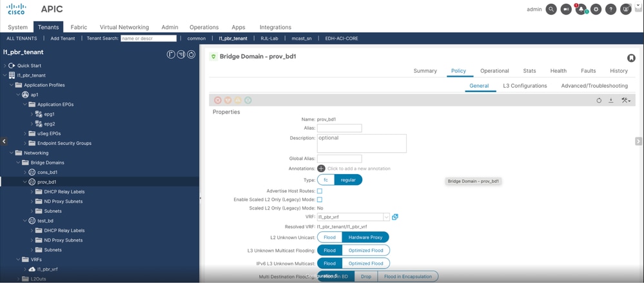Click the refresh icon in the policy toolbar

599,100
